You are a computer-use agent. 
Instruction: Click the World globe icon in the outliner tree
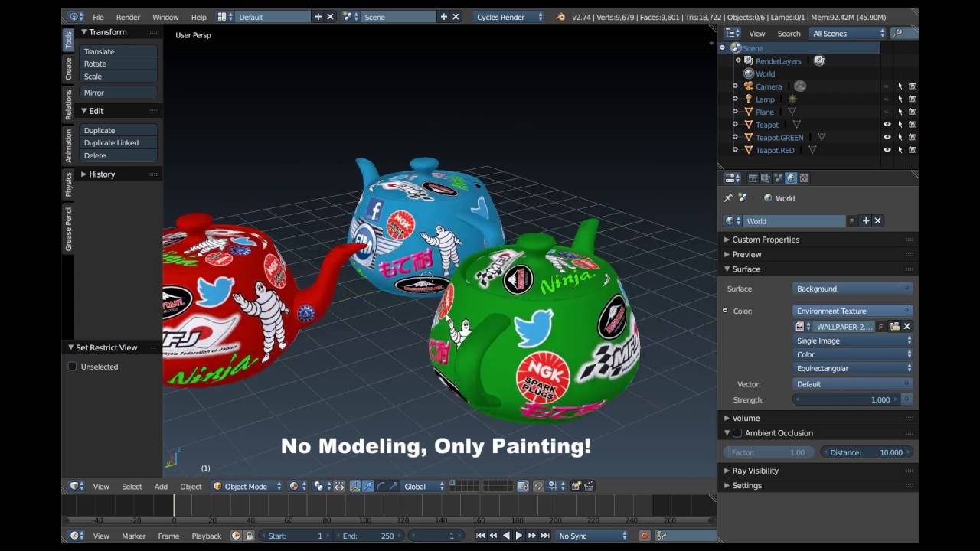[749, 74]
